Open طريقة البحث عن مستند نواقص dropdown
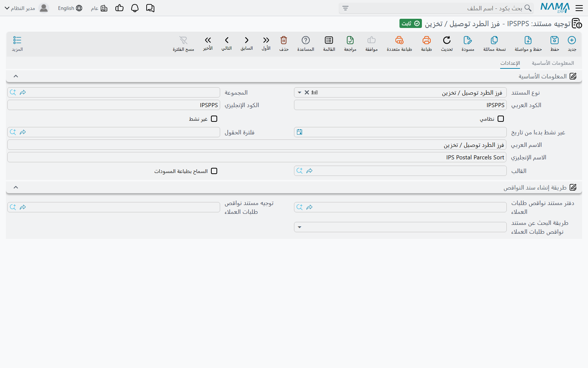The width and height of the screenshot is (588, 368). pyautogui.click(x=300, y=227)
